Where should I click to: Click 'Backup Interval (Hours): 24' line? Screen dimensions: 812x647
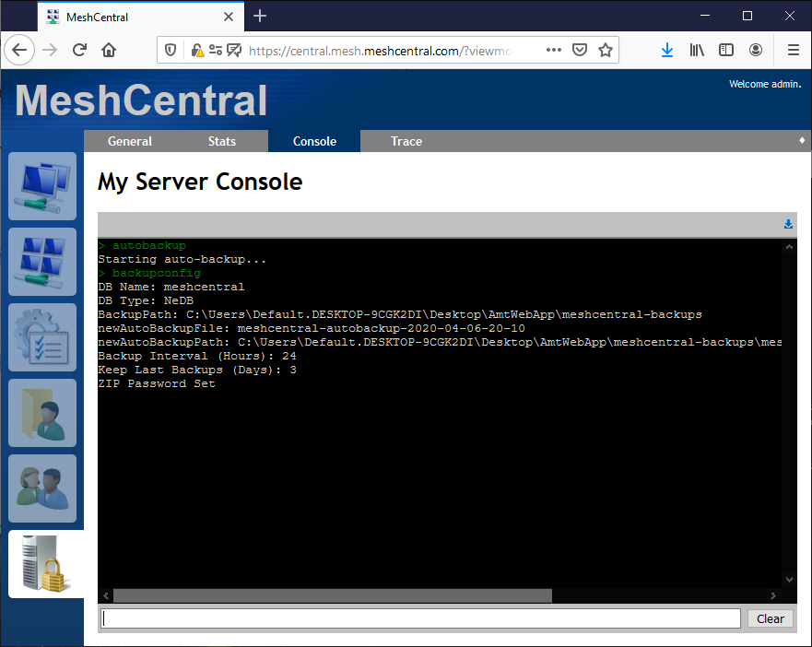[x=197, y=356]
